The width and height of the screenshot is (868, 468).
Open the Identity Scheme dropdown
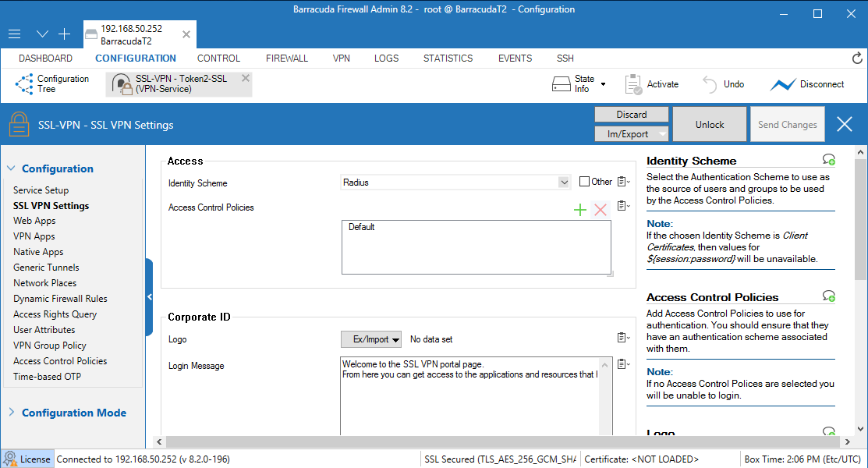(564, 183)
